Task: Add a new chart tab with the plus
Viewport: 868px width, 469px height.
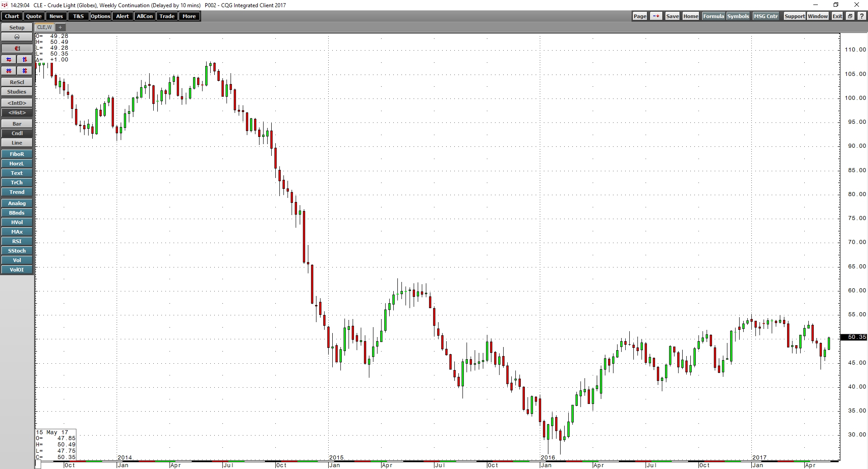Action: 60,27
